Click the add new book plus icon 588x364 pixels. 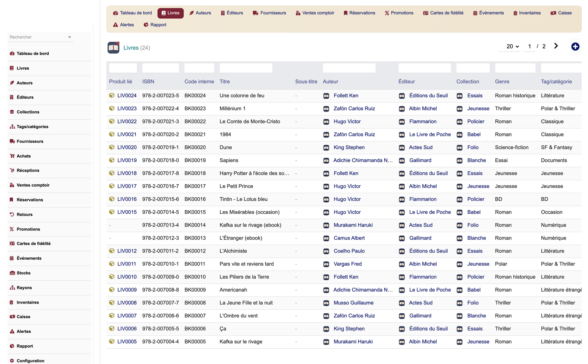pyautogui.click(x=575, y=47)
